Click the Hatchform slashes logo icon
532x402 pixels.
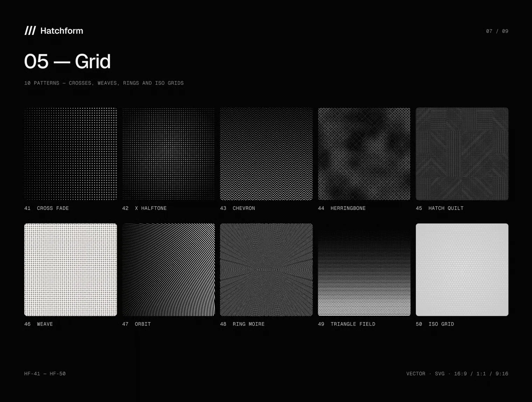(30, 31)
